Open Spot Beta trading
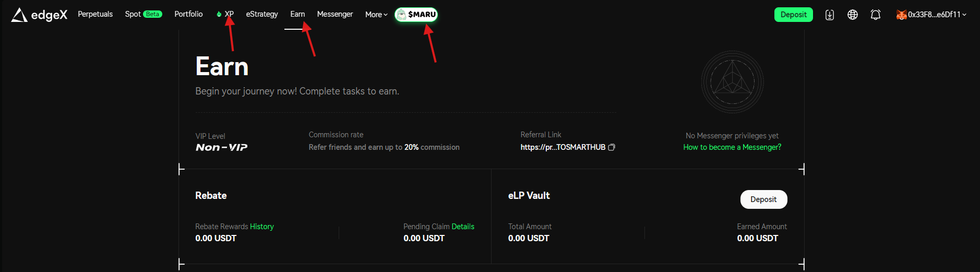The width and height of the screenshot is (980, 272). click(143, 14)
